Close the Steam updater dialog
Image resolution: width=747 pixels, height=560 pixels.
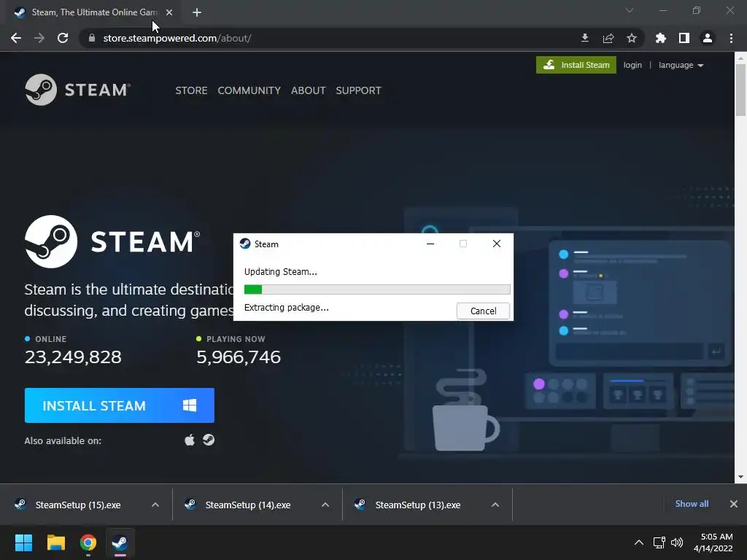point(496,244)
